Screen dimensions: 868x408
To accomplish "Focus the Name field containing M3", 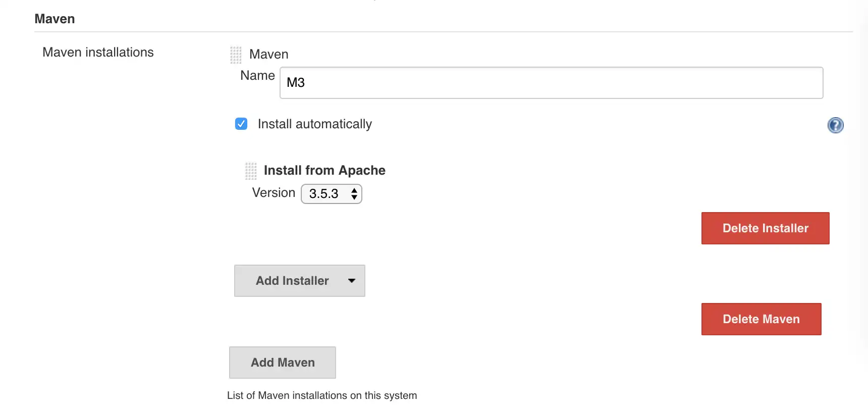I will coord(552,83).
